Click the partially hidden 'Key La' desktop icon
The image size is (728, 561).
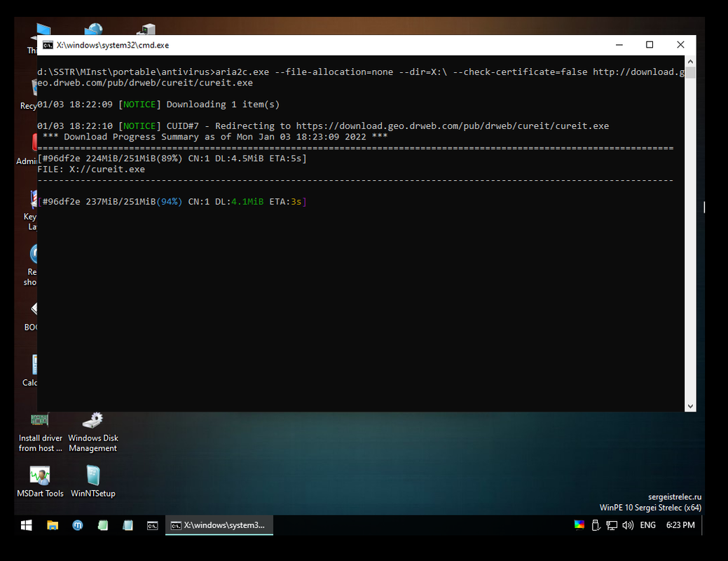click(30, 210)
